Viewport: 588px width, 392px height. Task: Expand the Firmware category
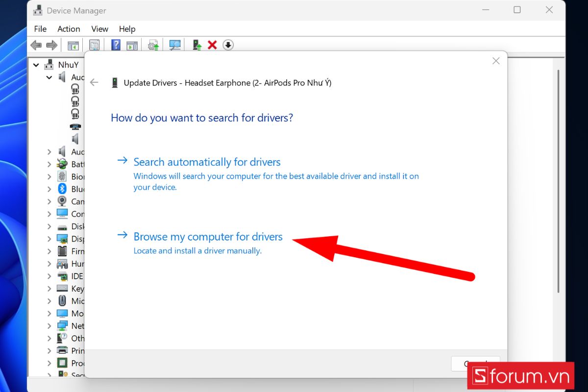coord(49,251)
